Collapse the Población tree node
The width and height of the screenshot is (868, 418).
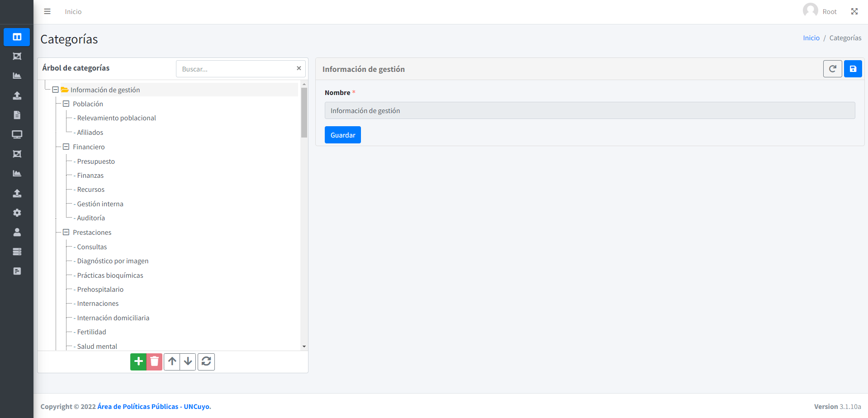(66, 104)
